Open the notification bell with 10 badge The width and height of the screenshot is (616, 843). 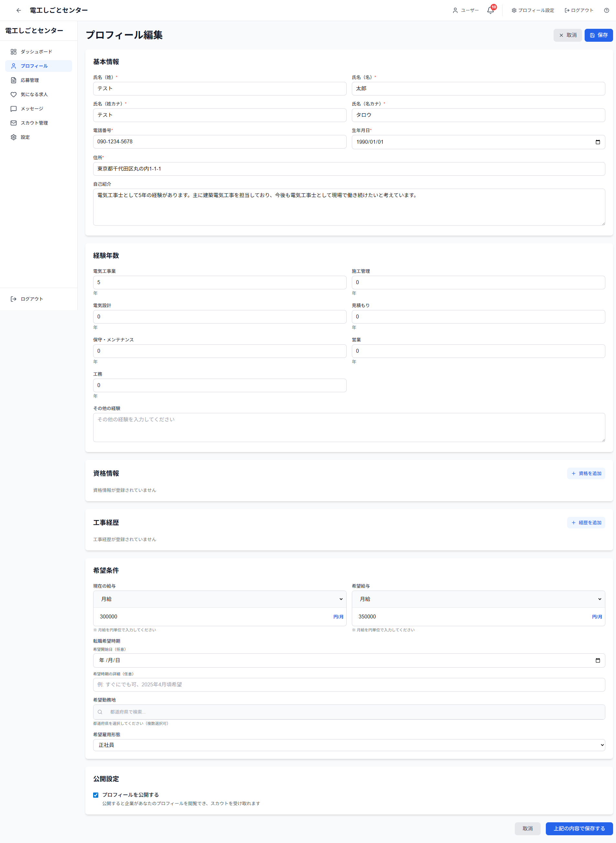(x=490, y=10)
